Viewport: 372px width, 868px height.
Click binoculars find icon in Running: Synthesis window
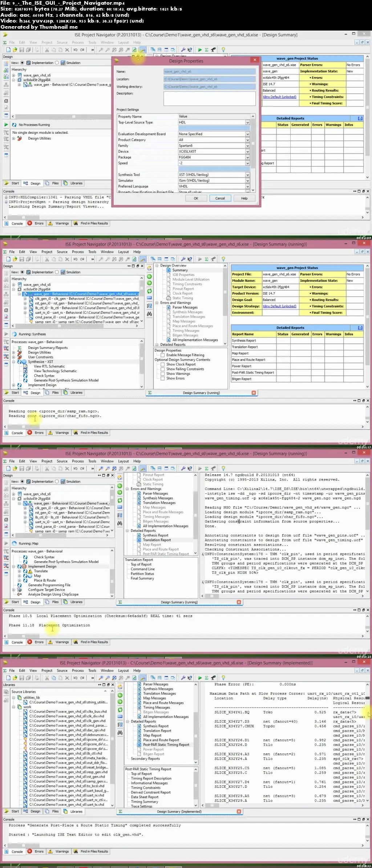point(149,314)
